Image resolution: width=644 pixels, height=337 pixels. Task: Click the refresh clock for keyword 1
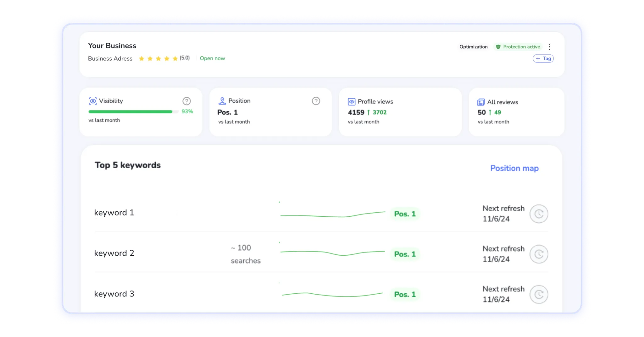pos(539,214)
